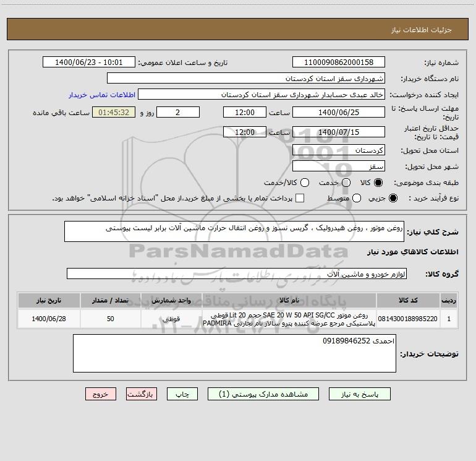Click the response deadline date 1400/06/25
Image resolution: width=476 pixels, height=461 pixels.
coord(339,112)
